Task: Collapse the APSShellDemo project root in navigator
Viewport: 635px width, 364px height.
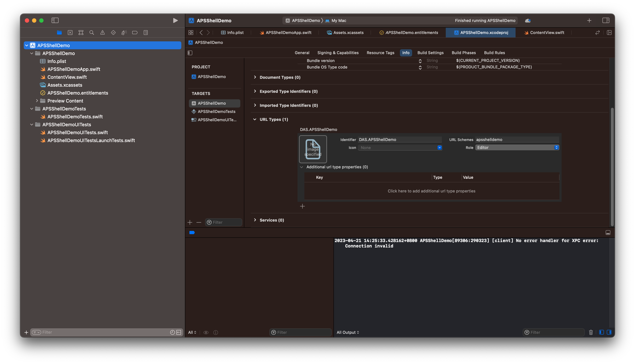Action: click(x=26, y=45)
